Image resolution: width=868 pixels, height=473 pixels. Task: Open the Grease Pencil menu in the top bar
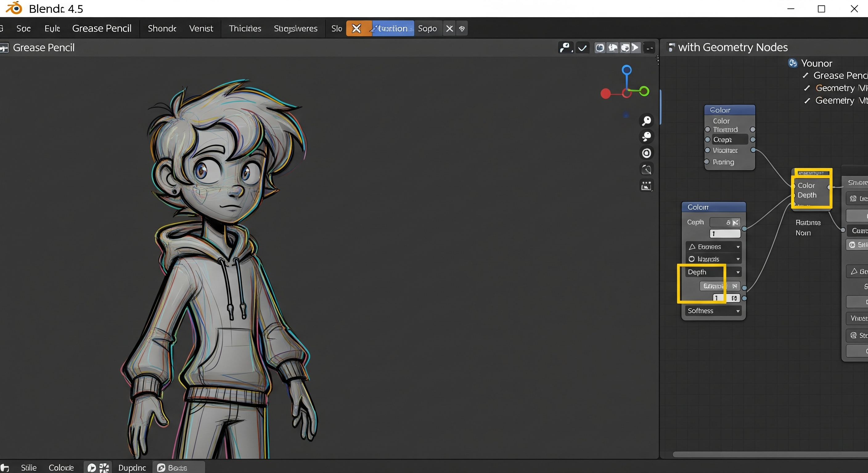click(x=102, y=28)
